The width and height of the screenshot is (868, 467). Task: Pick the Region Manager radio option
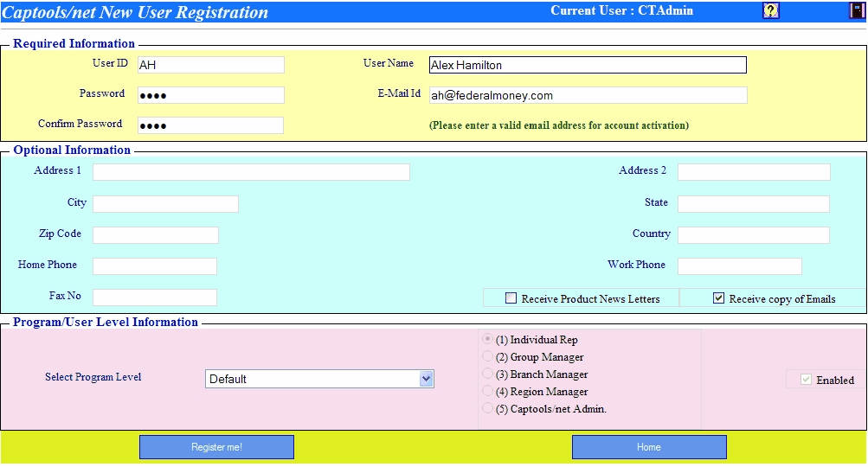[x=488, y=391]
